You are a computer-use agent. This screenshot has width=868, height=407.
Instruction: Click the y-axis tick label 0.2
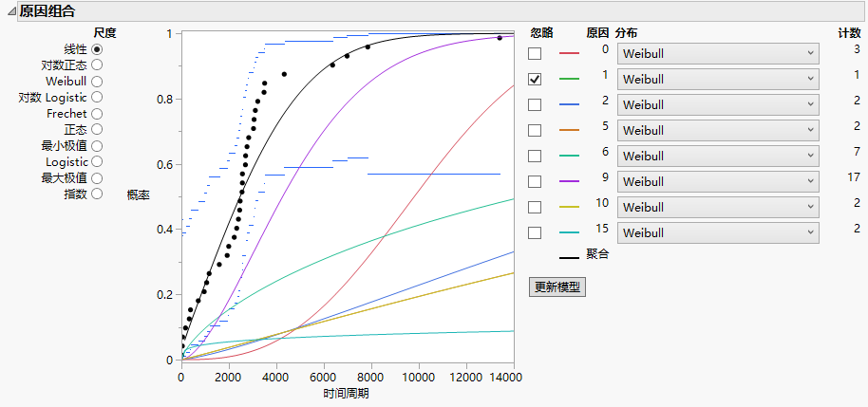point(166,295)
